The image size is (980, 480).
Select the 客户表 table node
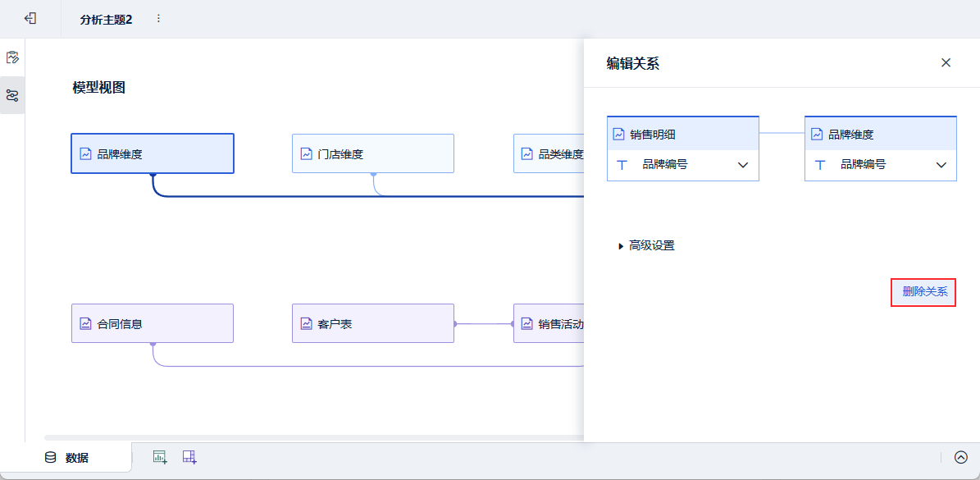[372, 323]
